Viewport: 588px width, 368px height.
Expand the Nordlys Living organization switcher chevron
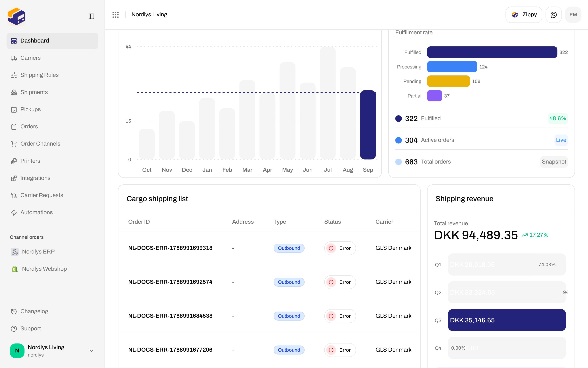(x=91, y=351)
